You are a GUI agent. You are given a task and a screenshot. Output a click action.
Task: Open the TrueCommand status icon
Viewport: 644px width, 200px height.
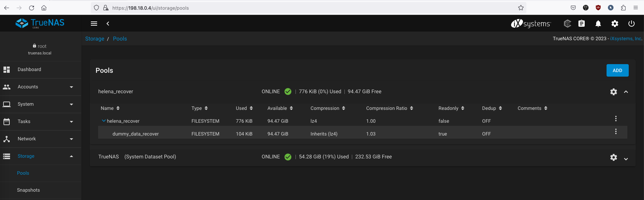tap(567, 24)
